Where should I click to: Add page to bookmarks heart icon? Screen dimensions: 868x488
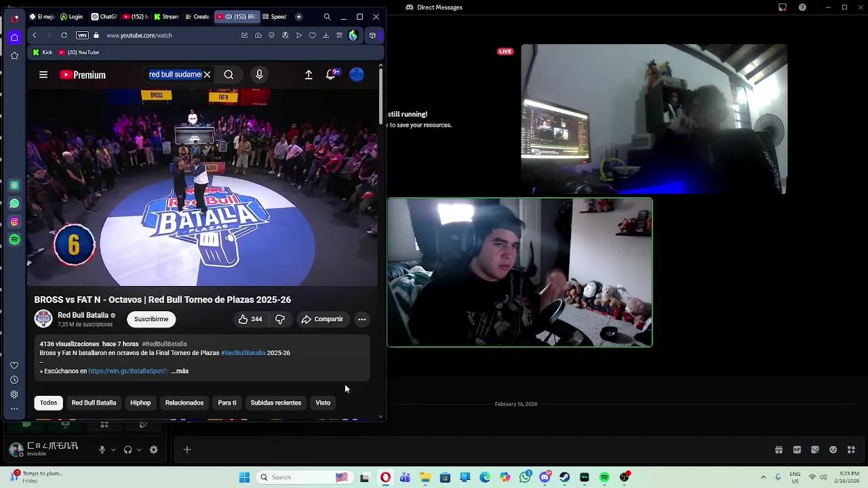312,35
